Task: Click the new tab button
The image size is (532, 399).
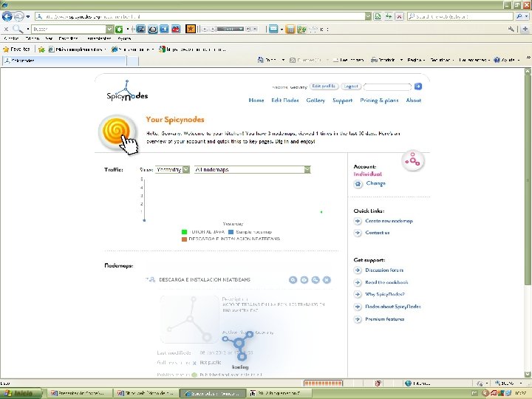Action: coord(133,61)
